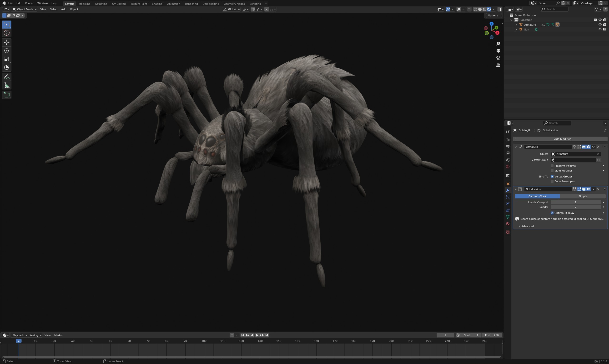Activate the Measure tool
The image size is (609, 364).
[x=7, y=85]
